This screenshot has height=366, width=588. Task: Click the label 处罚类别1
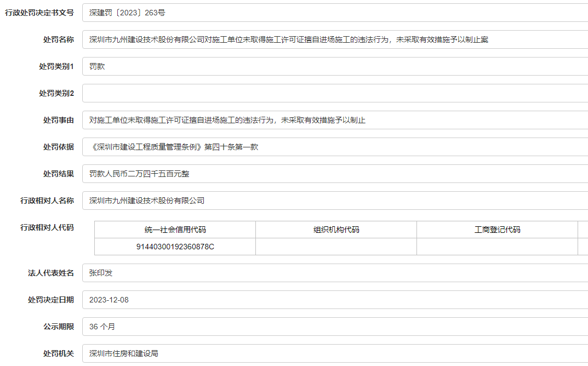56,66
